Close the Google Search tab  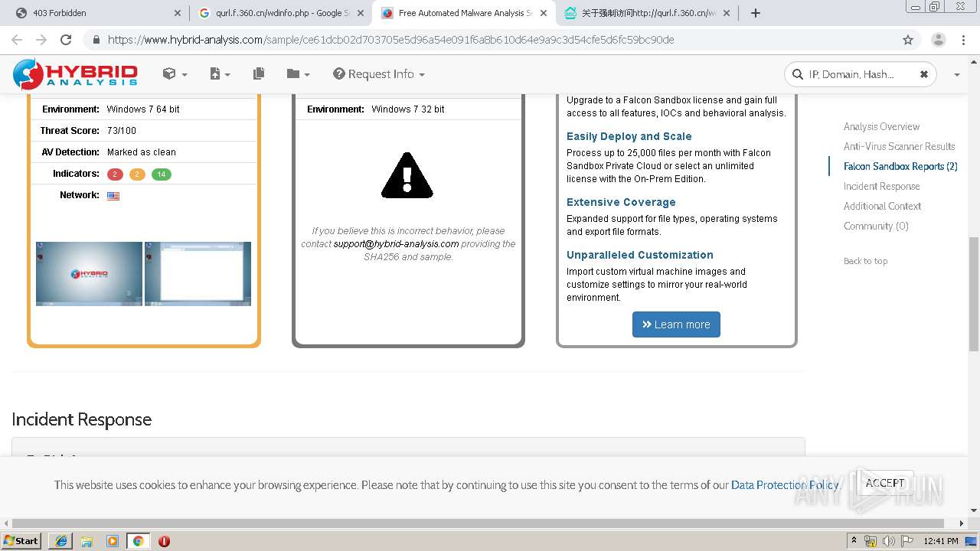(361, 13)
